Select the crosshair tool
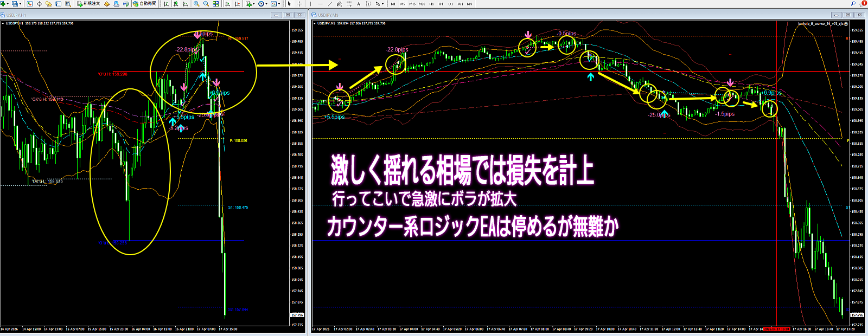 click(x=299, y=4)
